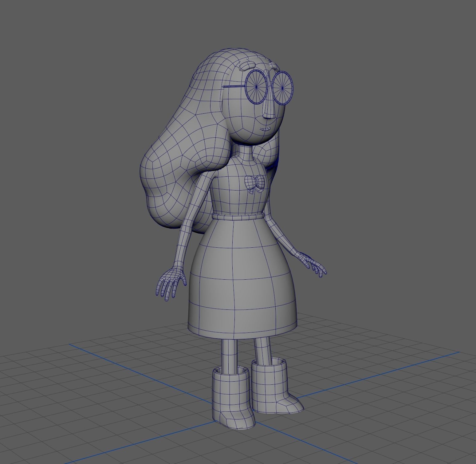Select the belt around the waist
The width and height of the screenshot is (476, 464).
238,216
